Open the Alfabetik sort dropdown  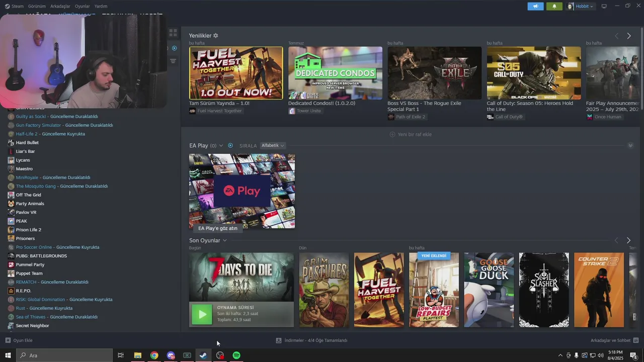273,145
